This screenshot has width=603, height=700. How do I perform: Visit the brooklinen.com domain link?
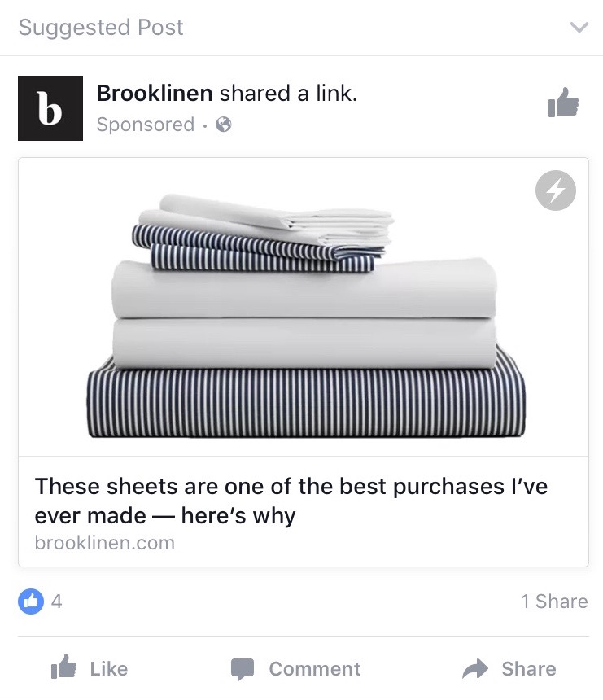click(x=105, y=543)
